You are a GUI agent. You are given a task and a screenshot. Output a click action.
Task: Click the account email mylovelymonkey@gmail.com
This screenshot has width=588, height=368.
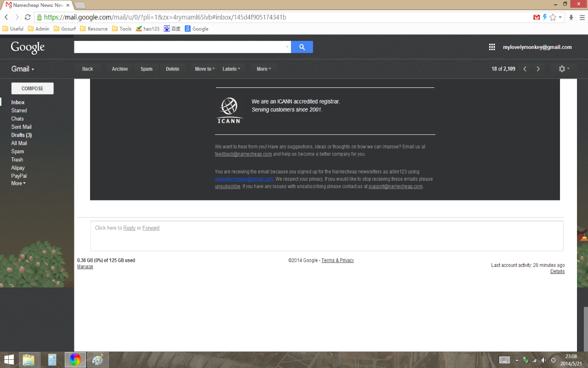point(537,47)
